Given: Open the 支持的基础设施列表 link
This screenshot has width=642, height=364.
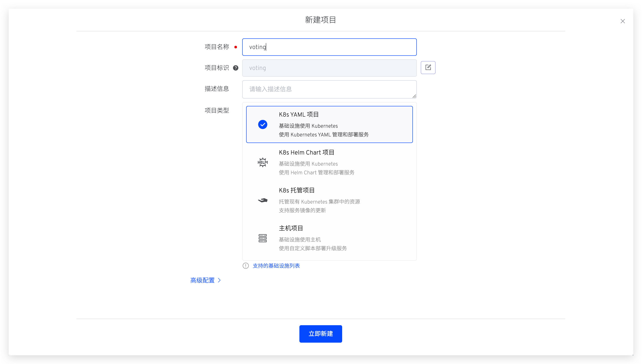Looking at the screenshot, I should (x=276, y=265).
